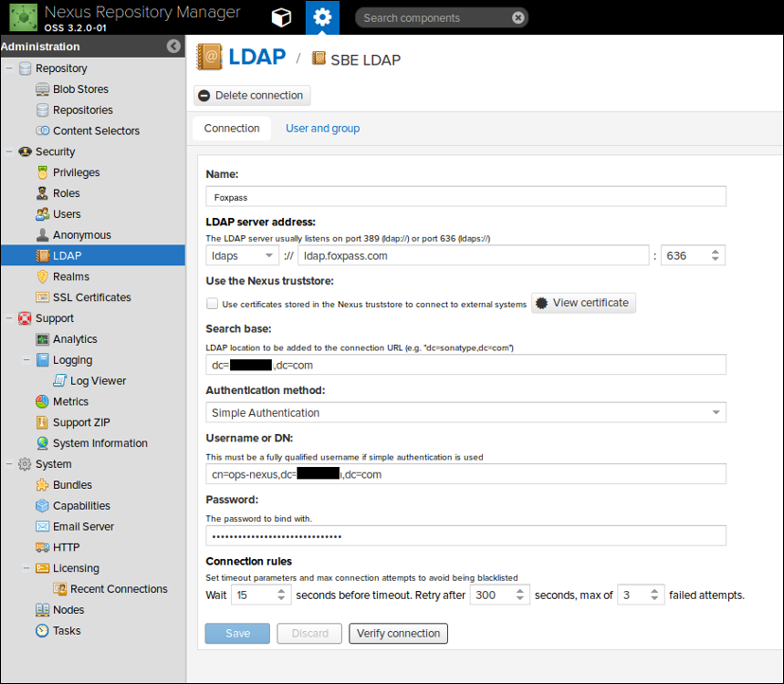This screenshot has width=784, height=684.
Task: Click the Metrics pie chart icon
Action: tap(43, 402)
